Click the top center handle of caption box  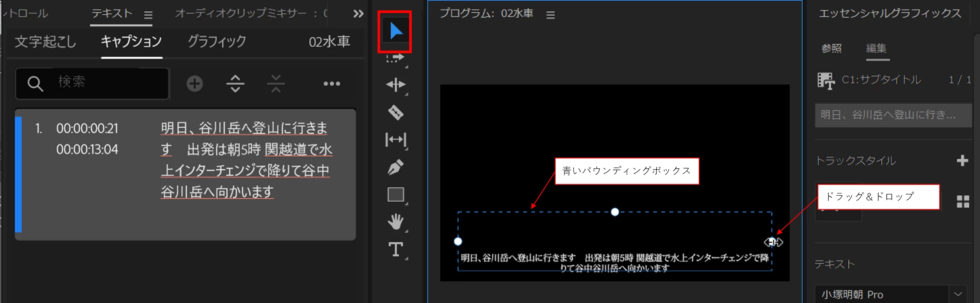(x=615, y=212)
